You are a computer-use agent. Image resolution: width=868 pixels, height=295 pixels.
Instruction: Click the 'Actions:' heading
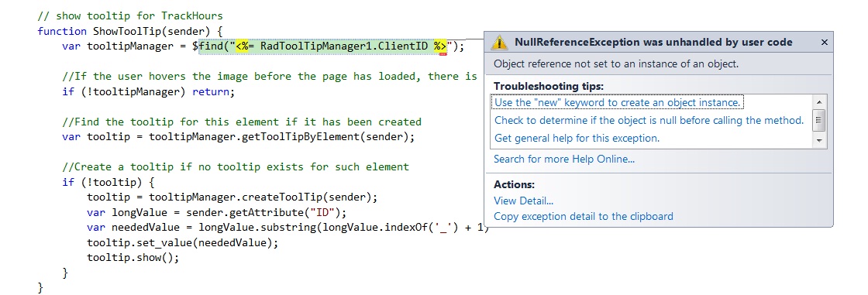pyautogui.click(x=515, y=185)
